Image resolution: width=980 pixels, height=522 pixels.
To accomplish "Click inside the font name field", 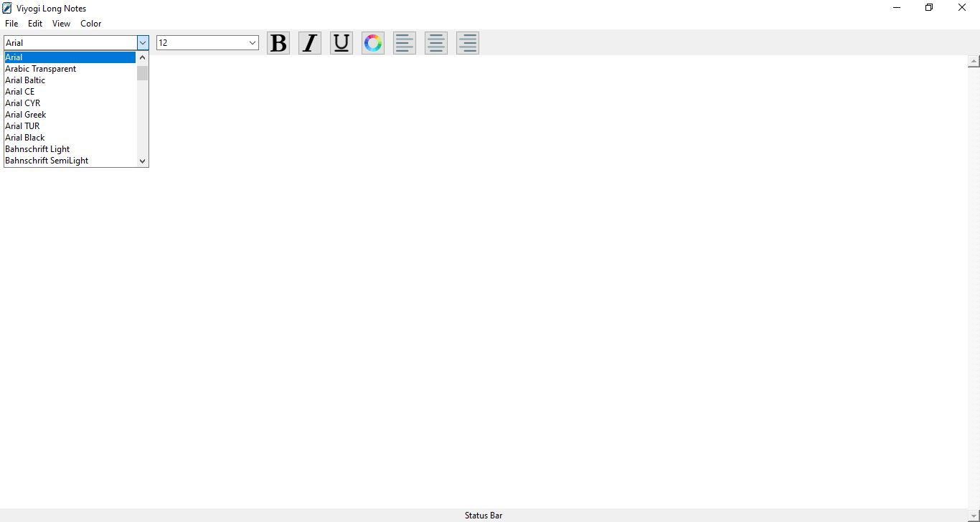I will [70, 43].
